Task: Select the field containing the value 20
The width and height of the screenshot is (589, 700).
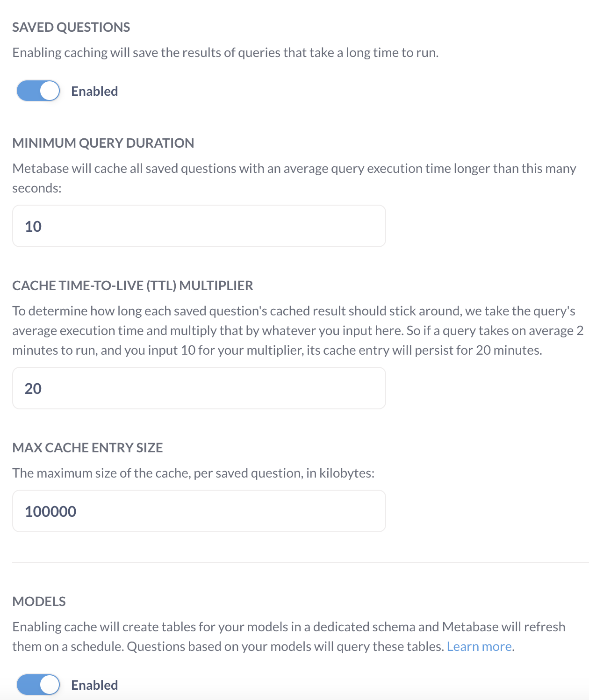Action: point(199,388)
